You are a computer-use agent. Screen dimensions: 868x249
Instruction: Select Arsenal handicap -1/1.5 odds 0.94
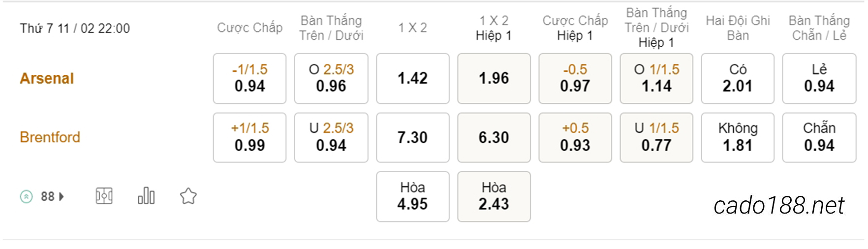click(x=249, y=79)
